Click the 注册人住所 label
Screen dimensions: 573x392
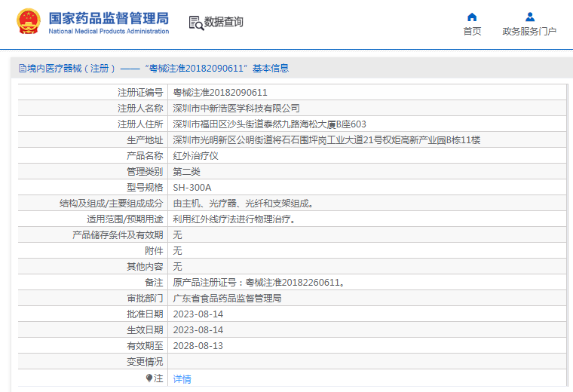click(x=140, y=124)
